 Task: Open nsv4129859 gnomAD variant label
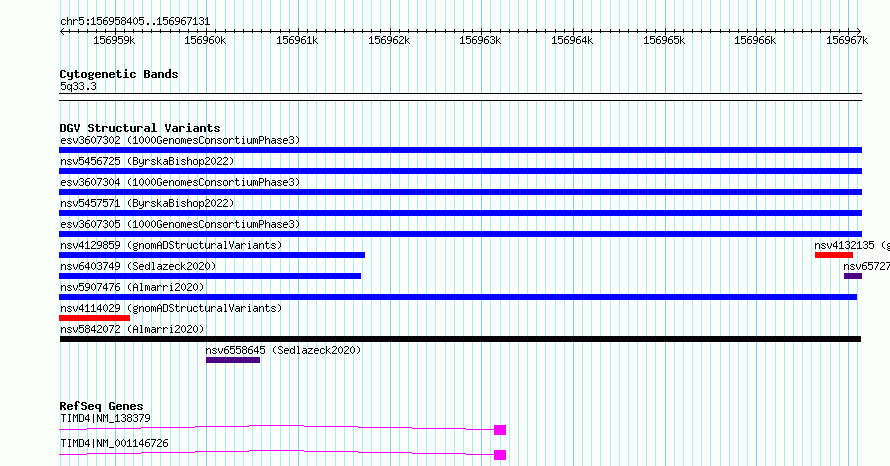pyautogui.click(x=171, y=245)
